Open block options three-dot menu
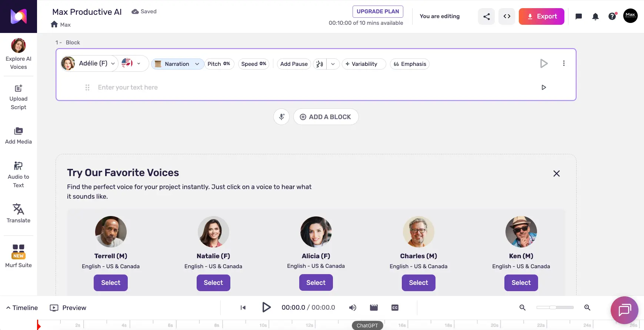 pyautogui.click(x=564, y=63)
